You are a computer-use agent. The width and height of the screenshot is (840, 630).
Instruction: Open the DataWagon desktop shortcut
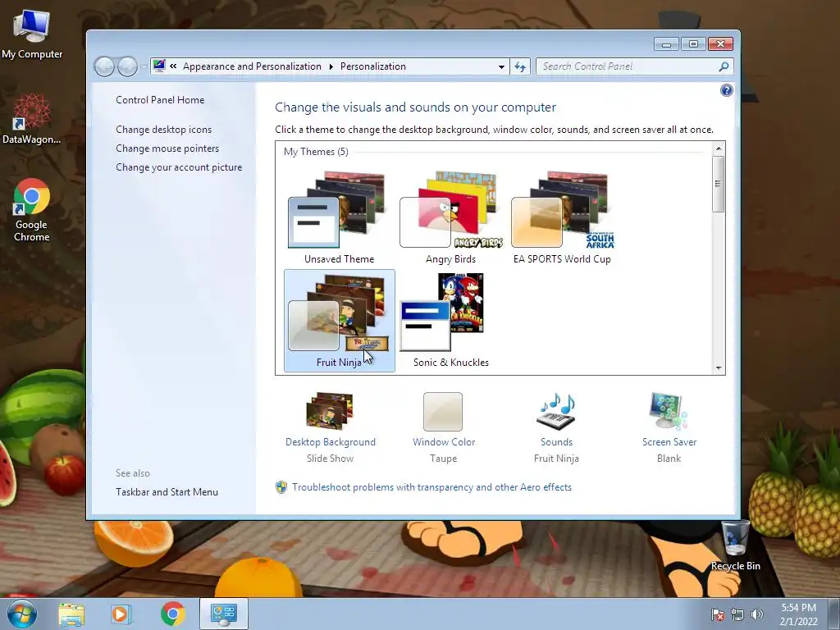[x=32, y=119]
